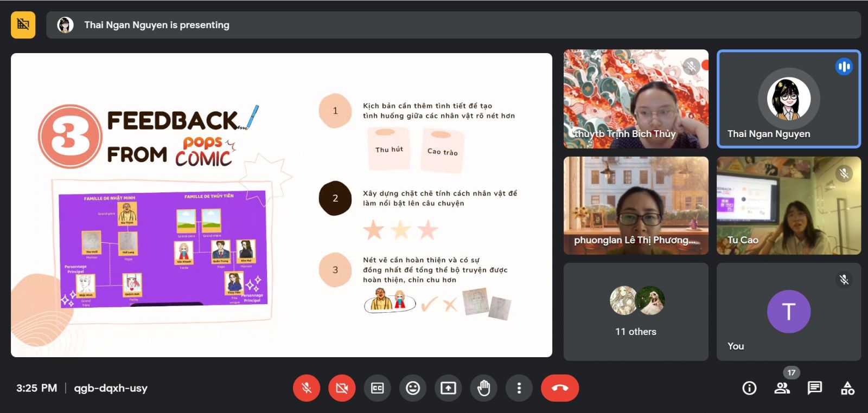This screenshot has width=868, height=413.
Task: Open the meeting details info icon
Action: 749,388
